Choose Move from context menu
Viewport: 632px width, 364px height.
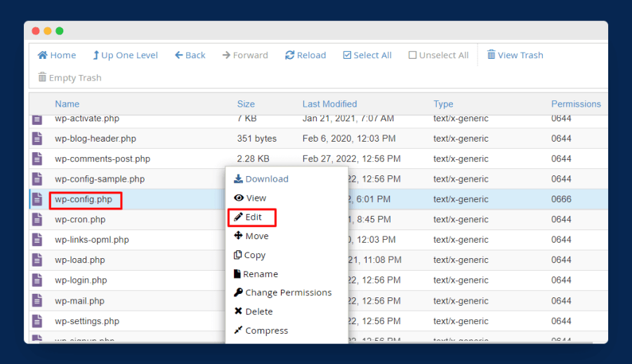tap(251, 236)
